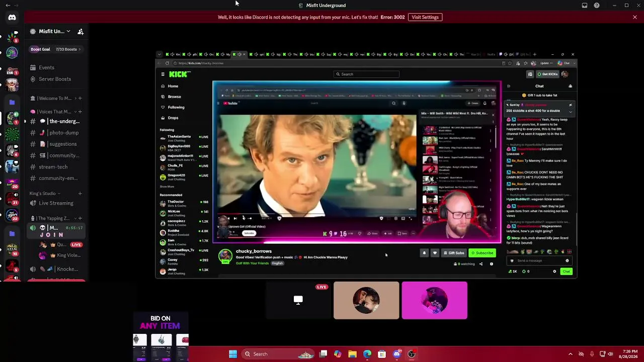
Task: Open the chat settings gear icon
Action: [554, 271]
